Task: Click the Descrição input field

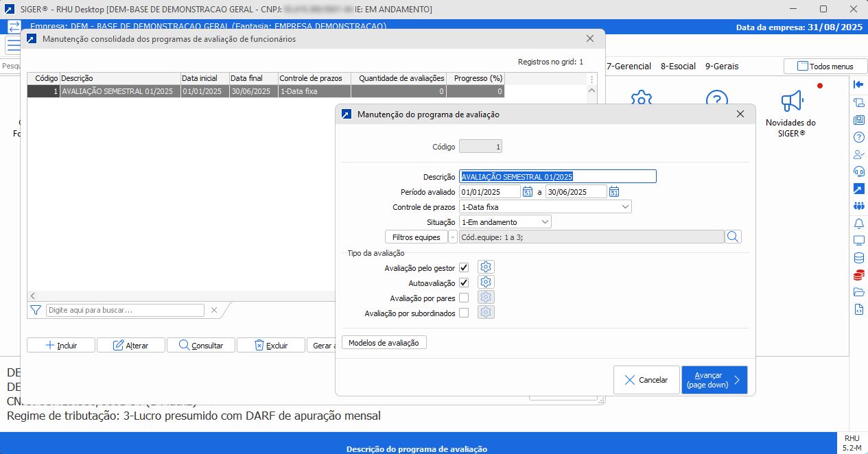Action: (558, 176)
